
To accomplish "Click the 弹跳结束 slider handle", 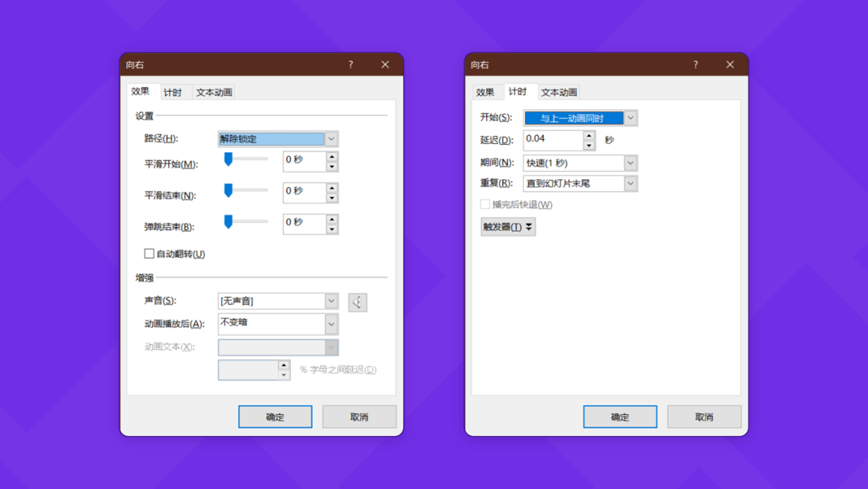I will click(x=228, y=222).
